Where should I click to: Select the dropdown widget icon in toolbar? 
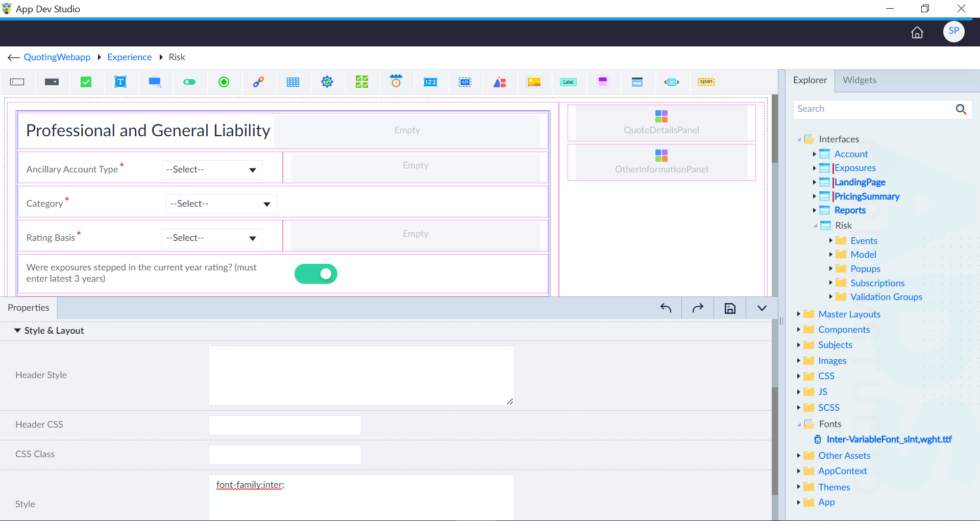tap(52, 82)
